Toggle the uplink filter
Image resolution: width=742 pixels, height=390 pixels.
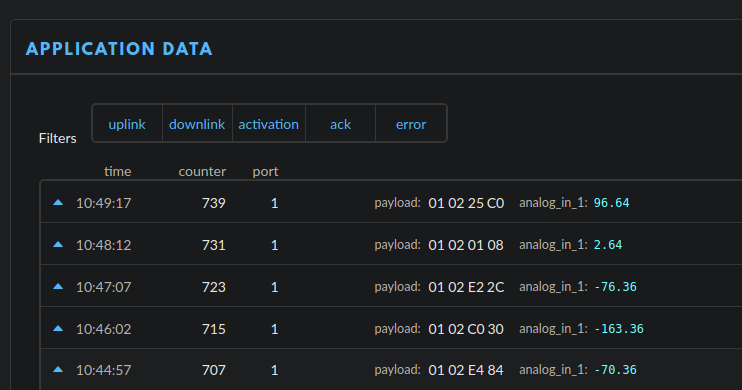[x=127, y=124]
